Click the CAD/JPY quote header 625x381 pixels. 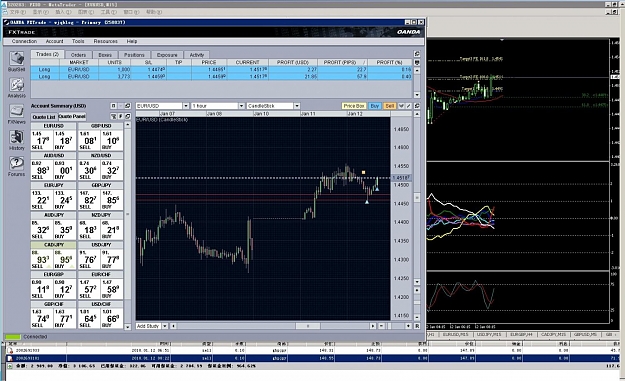54,245
